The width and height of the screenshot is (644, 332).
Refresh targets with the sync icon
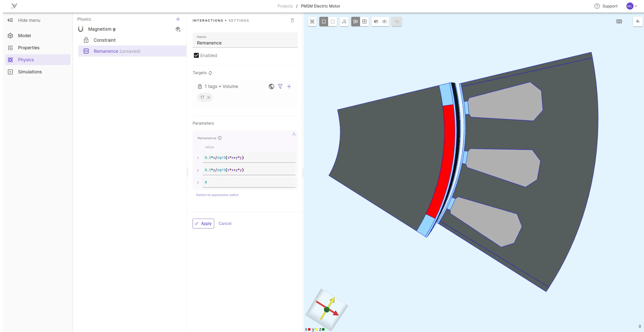click(x=210, y=73)
